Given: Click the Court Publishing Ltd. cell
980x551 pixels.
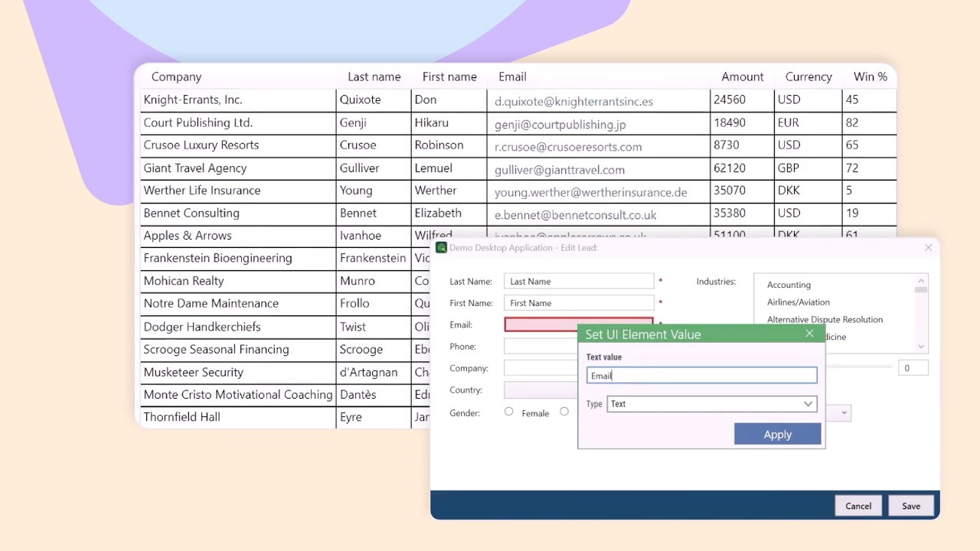Looking at the screenshot, I should pyautogui.click(x=238, y=123).
